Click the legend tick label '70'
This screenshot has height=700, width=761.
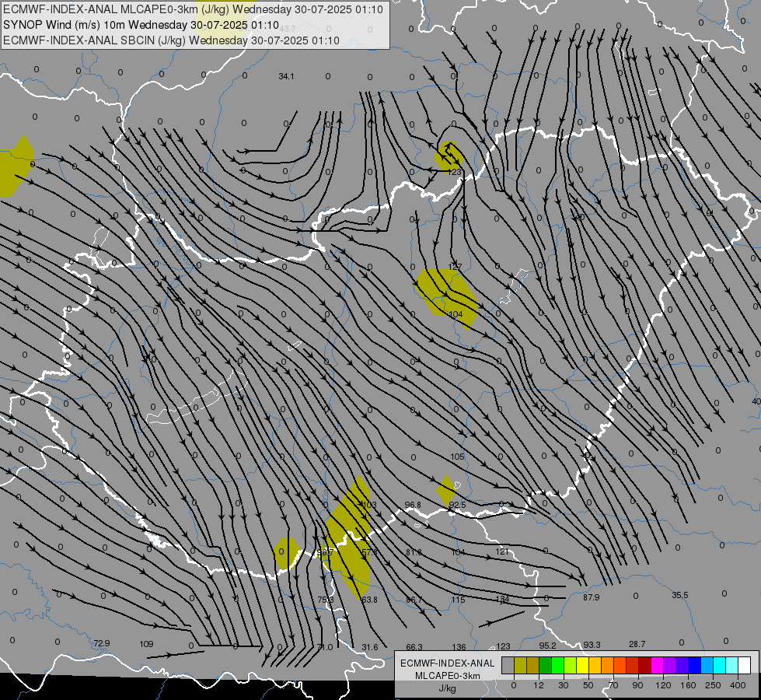click(613, 685)
